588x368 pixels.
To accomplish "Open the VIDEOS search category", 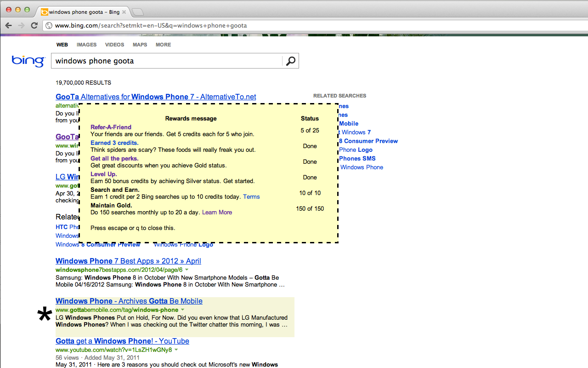I will point(114,45).
